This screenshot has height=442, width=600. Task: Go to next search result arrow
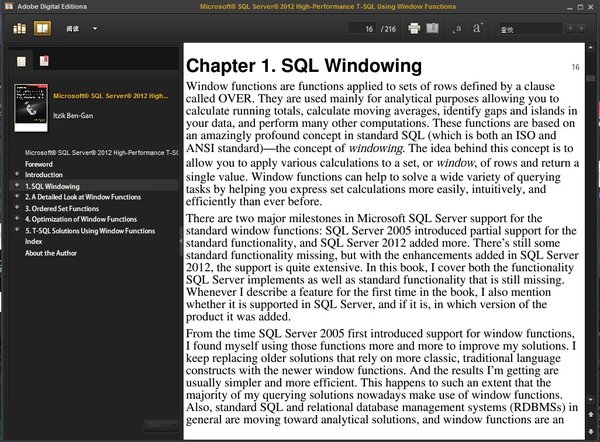[581, 28]
